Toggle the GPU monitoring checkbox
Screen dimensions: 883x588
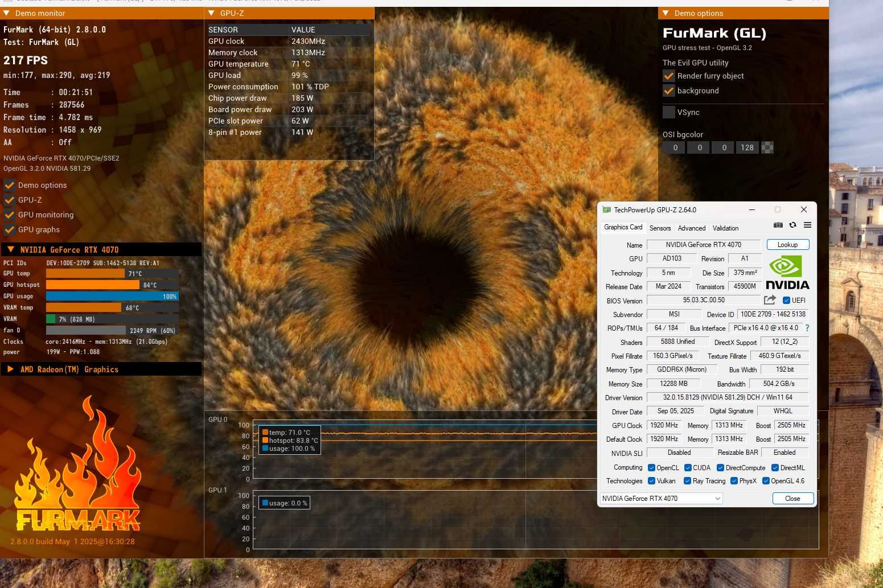9,215
